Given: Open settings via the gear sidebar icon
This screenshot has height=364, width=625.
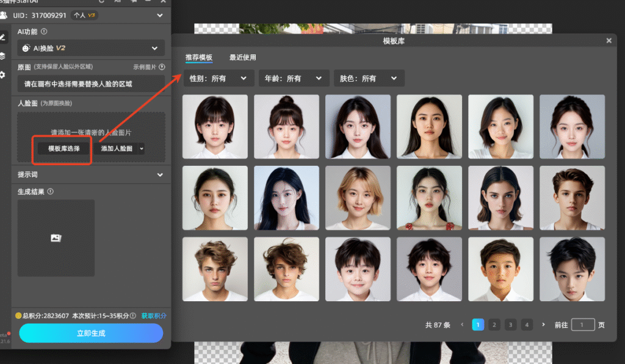Looking at the screenshot, I should pos(3,74).
